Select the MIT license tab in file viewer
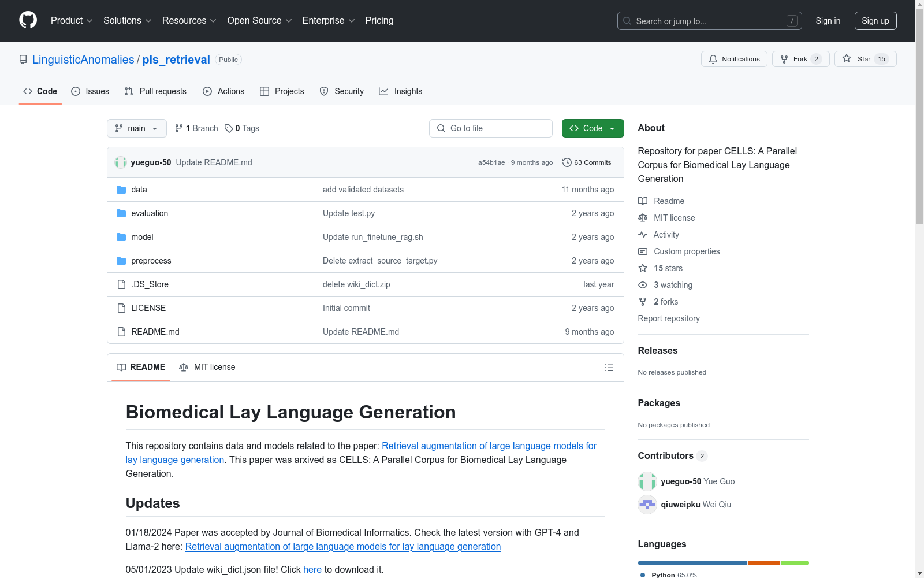This screenshot has width=924, height=578. 207,367
